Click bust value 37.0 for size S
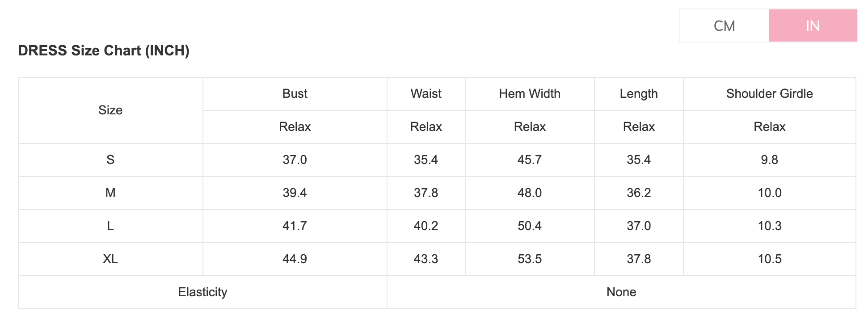This screenshot has height=311, width=868. point(295,160)
